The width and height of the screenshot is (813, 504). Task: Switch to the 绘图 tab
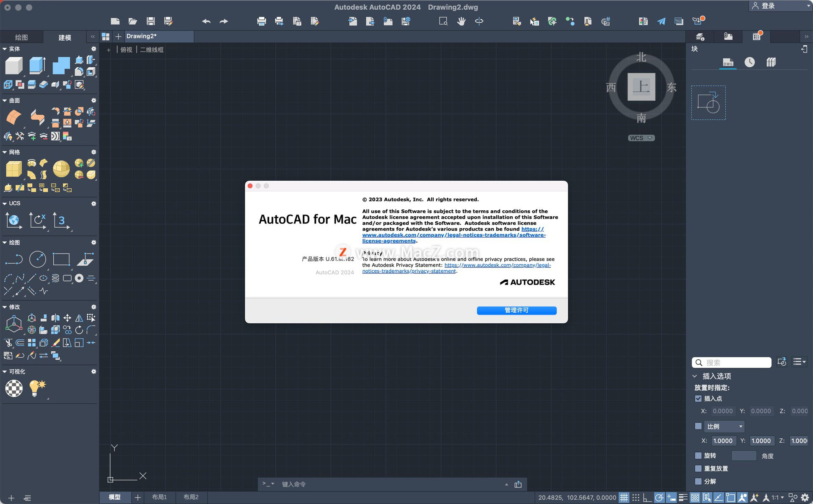pyautogui.click(x=21, y=37)
